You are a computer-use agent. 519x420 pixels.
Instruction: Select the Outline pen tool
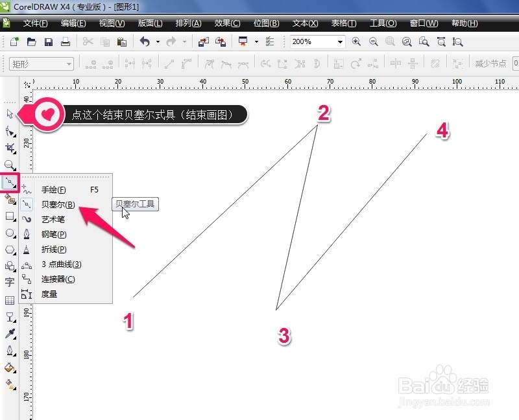[x=10, y=351]
